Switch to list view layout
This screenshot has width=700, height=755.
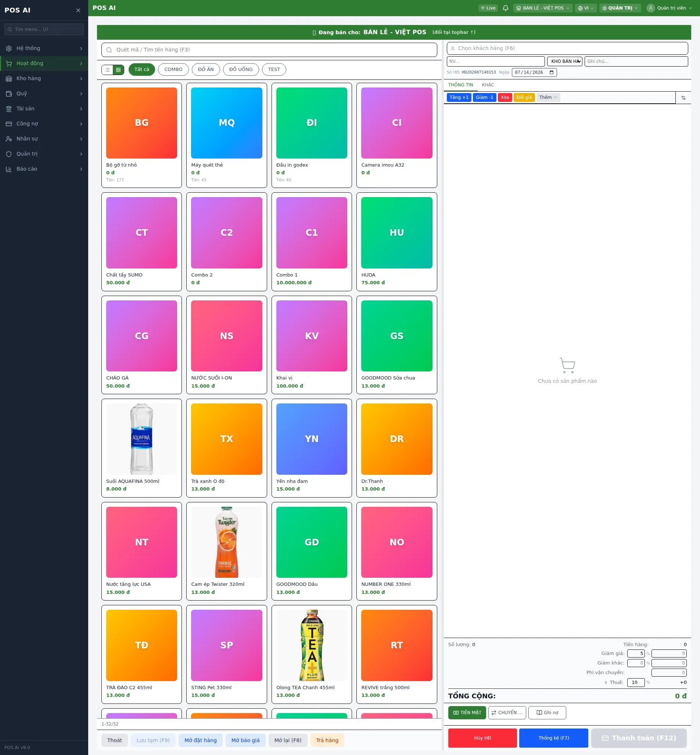pos(108,70)
